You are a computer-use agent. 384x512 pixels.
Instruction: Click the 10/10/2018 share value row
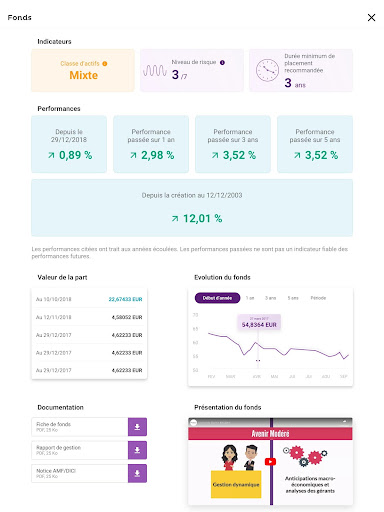coord(89,299)
